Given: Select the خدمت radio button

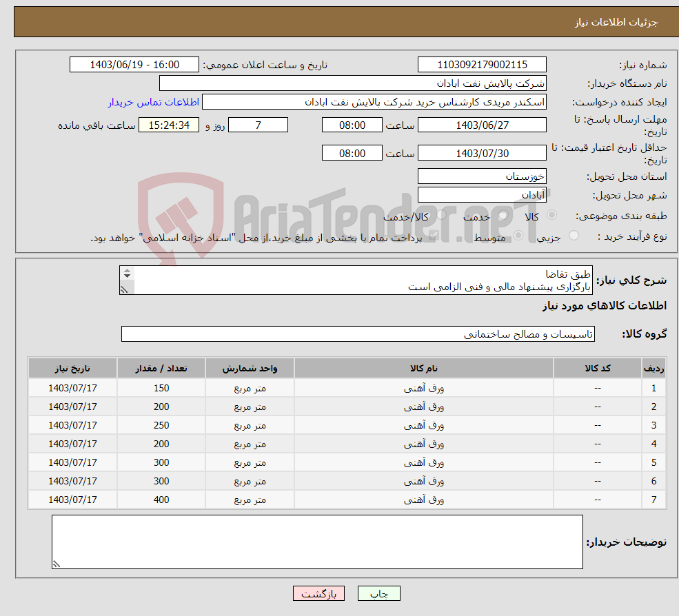Looking at the screenshot, I should click(503, 215).
